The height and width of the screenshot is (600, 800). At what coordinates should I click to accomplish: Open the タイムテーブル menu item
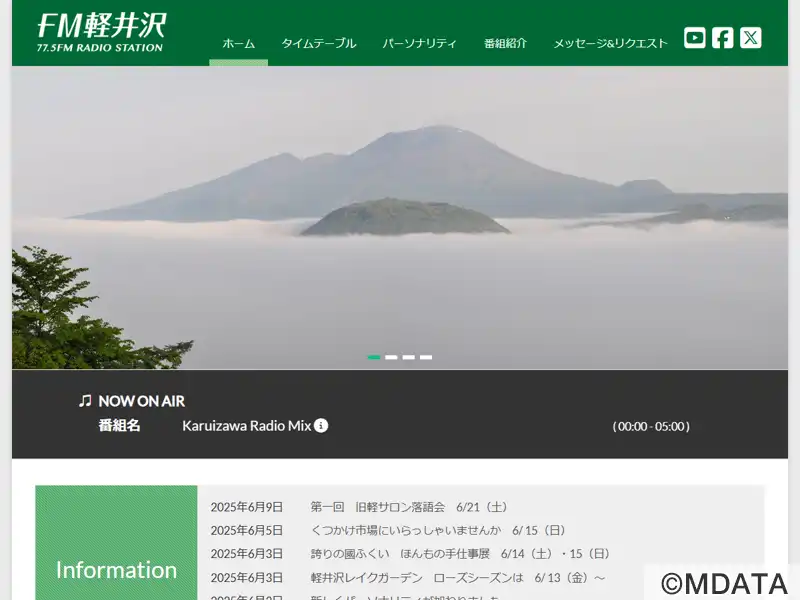point(319,43)
